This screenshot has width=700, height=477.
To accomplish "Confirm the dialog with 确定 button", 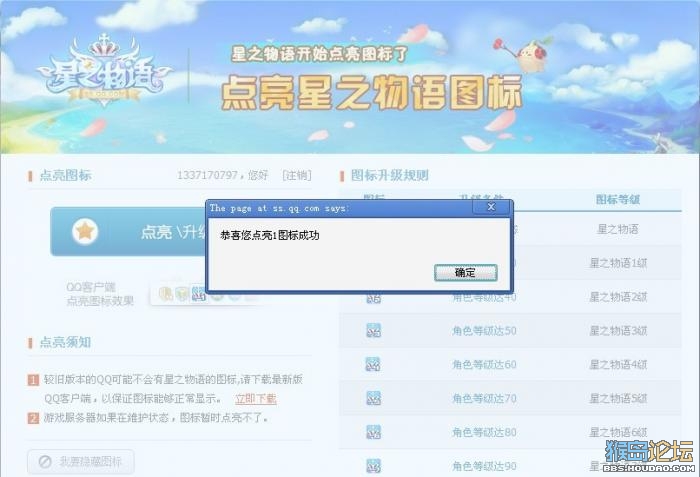I will click(x=465, y=272).
